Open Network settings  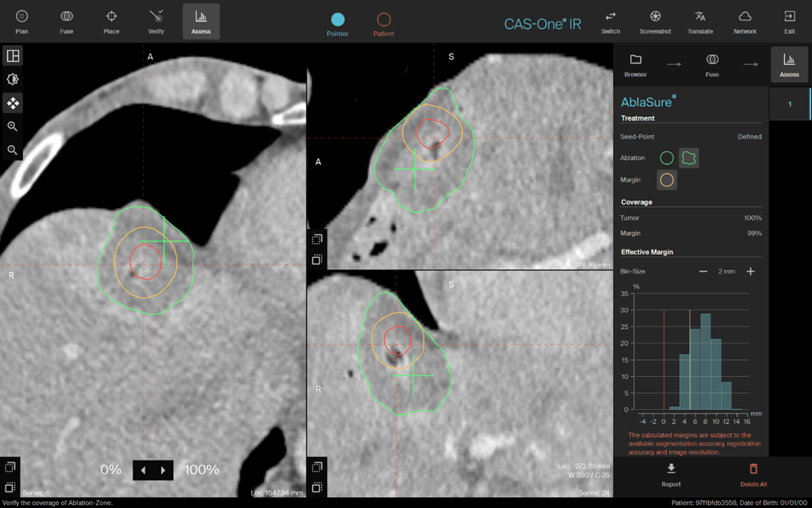[745, 21]
